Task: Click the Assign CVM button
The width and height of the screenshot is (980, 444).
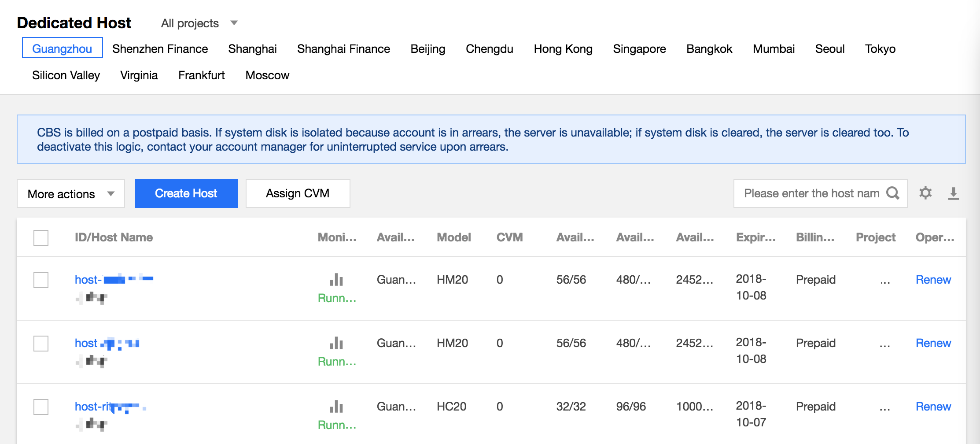Action: coord(298,193)
